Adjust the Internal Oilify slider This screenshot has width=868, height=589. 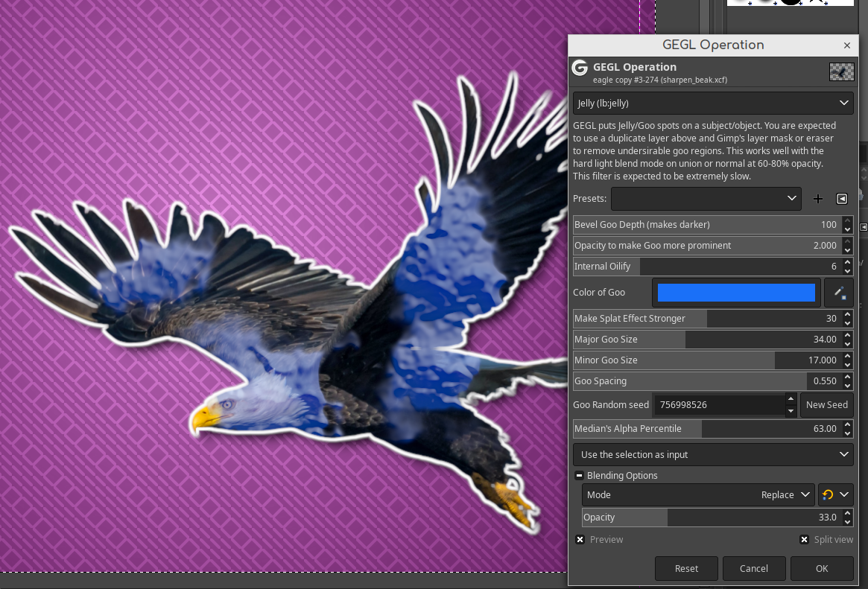[707, 267]
